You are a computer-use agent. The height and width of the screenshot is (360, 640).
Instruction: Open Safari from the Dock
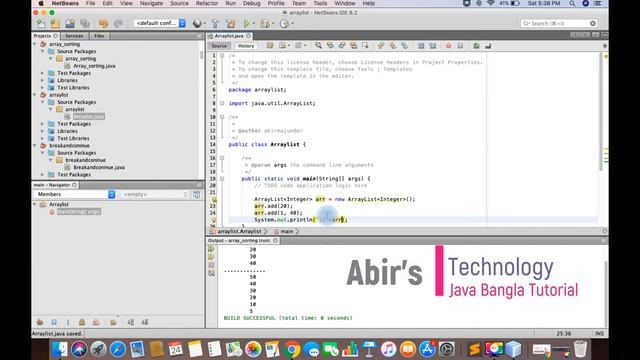click(x=118, y=349)
